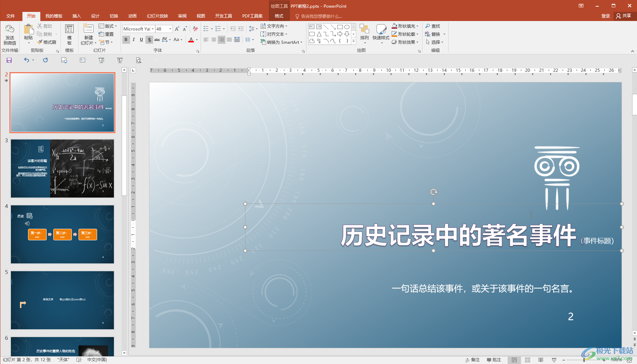The image size is (637, 364).
Task: Open the Shape Fill (形状填充) dropdown
Action: tap(405, 26)
